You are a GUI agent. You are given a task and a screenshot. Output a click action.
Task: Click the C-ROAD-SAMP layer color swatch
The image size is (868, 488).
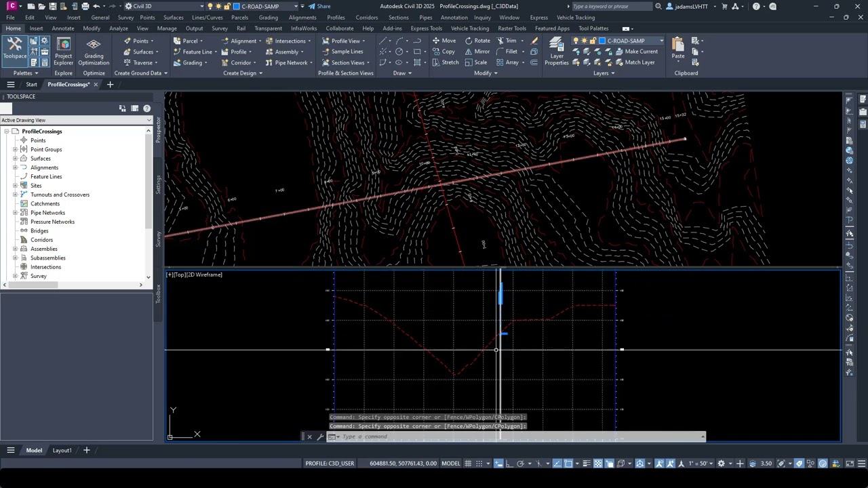pyautogui.click(x=601, y=41)
